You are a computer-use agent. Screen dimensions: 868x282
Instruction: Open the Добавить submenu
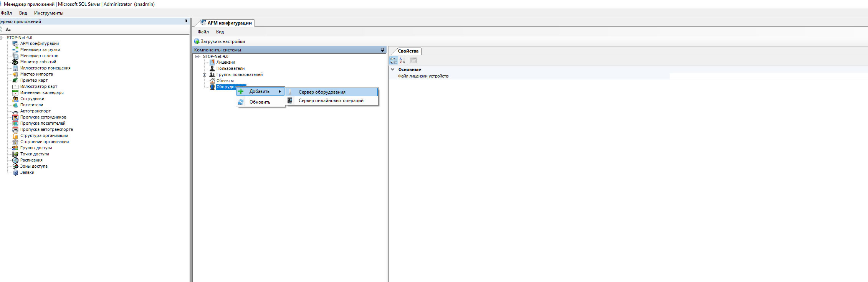[x=260, y=91]
